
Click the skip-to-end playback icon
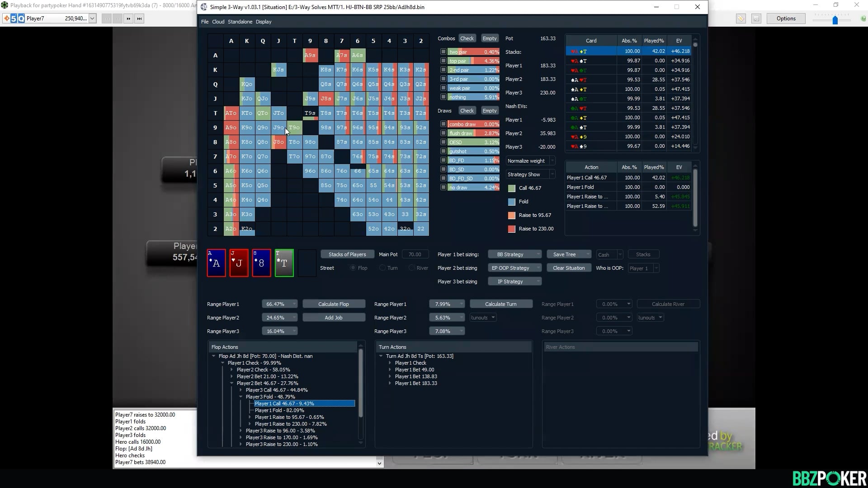point(139,19)
